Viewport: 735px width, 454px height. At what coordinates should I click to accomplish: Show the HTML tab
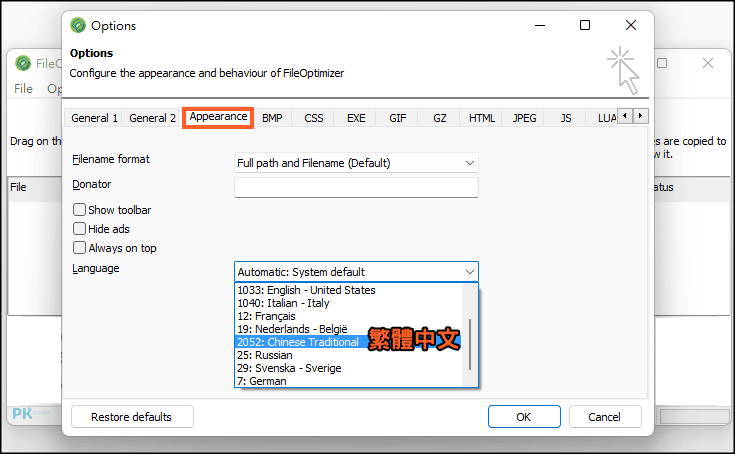click(481, 118)
